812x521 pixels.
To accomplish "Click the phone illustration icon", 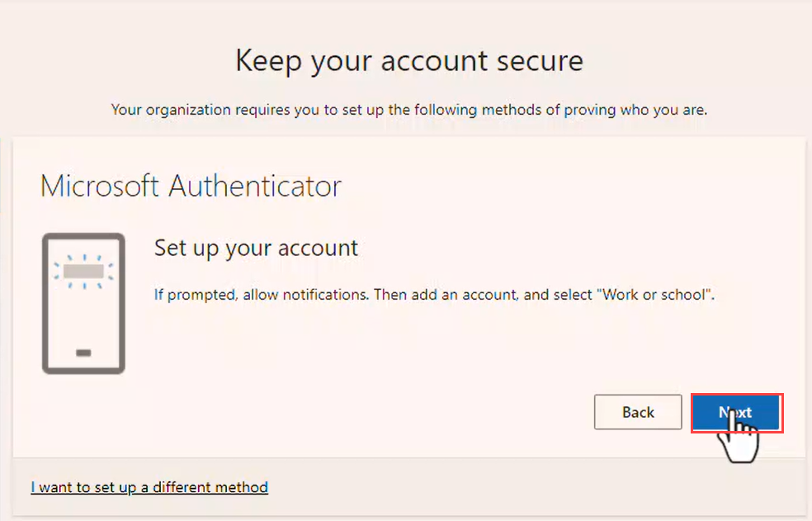I will click(83, 303).
